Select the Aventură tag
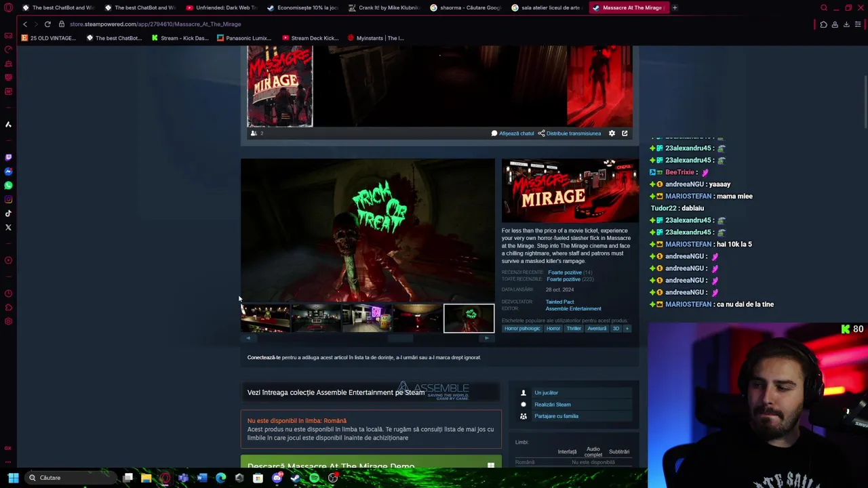Image resolution: width=868 pixels, height=488 pixels. click(x=597, y=329)
